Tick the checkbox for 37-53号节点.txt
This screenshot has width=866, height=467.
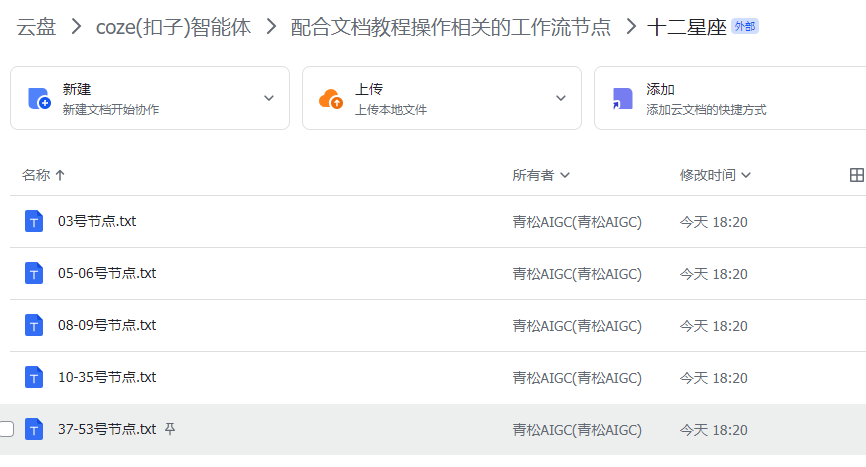(7, 429)
